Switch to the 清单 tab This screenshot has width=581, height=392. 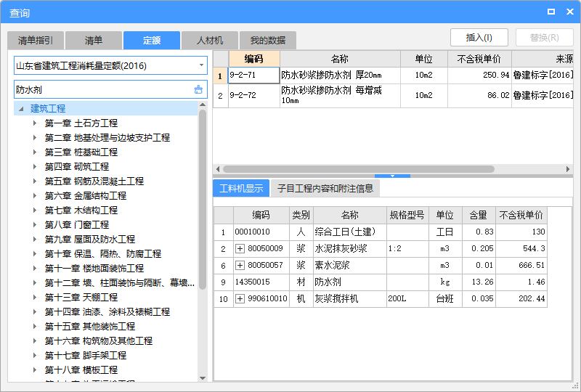click(94, 41)
